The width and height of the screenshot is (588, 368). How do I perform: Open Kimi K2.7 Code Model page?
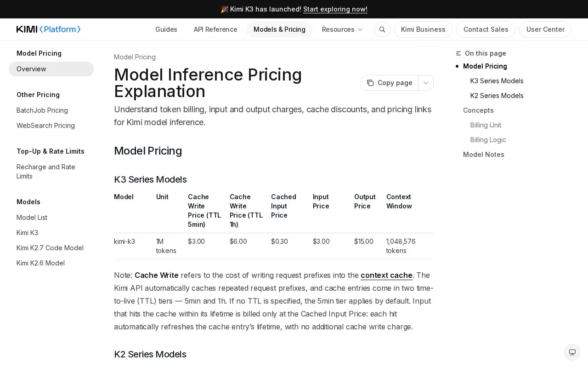tap(50, 248)
